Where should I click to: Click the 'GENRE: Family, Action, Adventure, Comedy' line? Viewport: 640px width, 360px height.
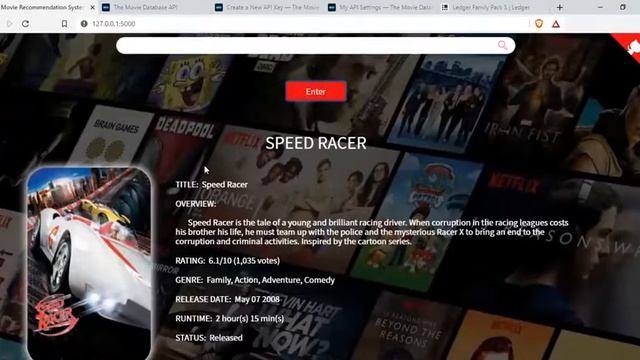pyautogui.click(x=255, y=280)
